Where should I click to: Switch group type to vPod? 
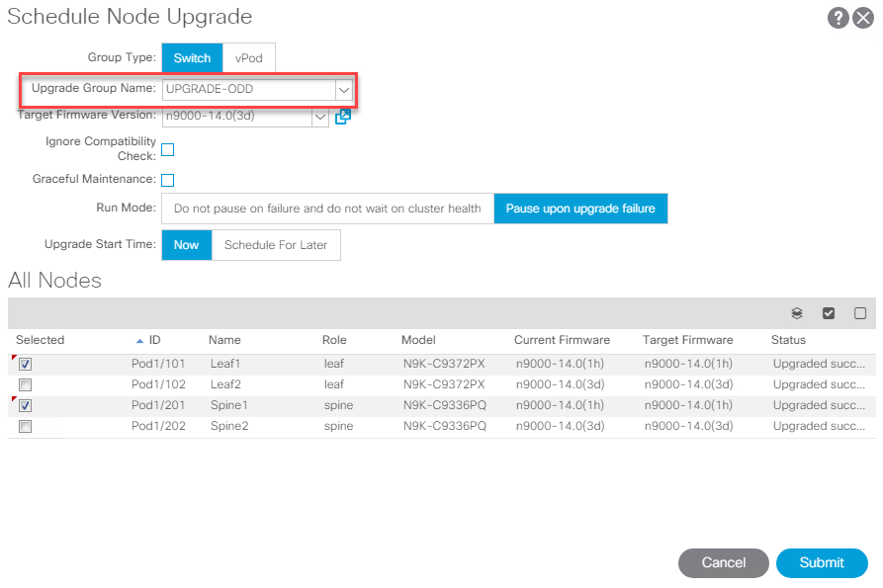(x=248, y=58)
